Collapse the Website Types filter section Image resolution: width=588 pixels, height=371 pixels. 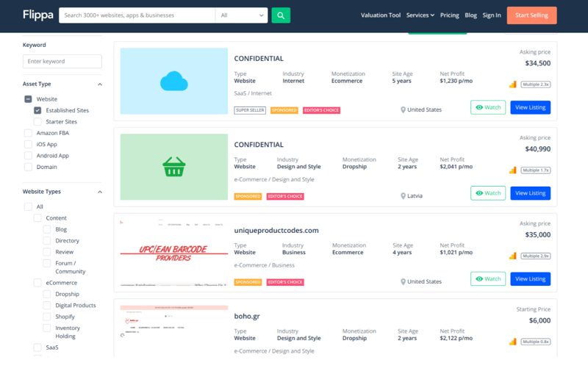100,192
